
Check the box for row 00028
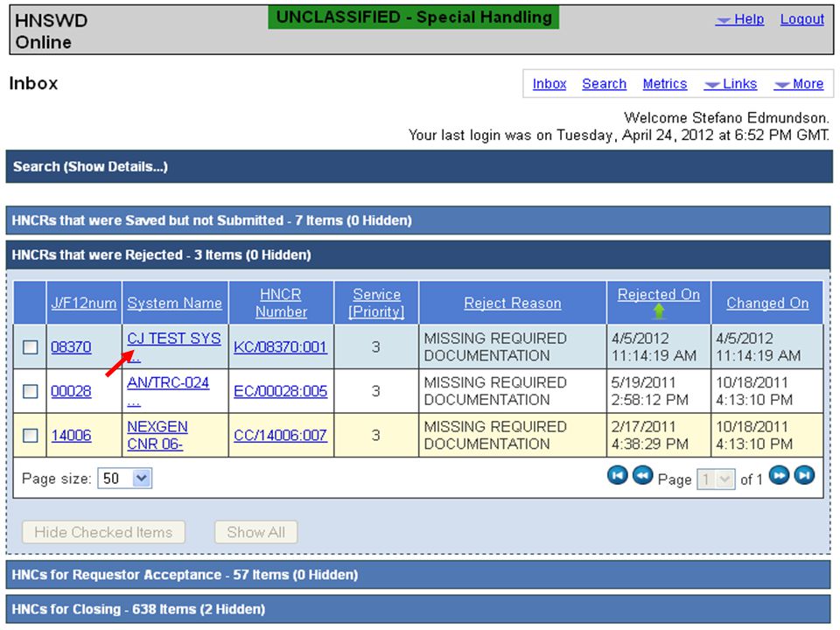click(x=31, y=391)
